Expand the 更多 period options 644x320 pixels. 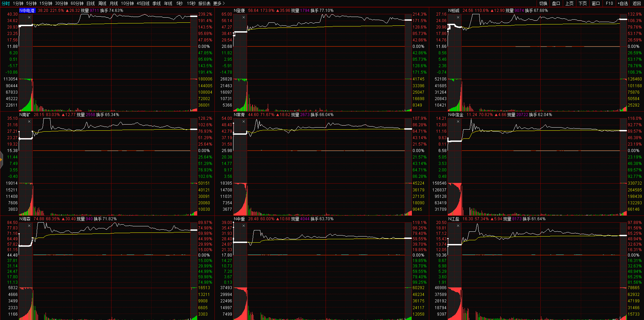click(219, 3)
